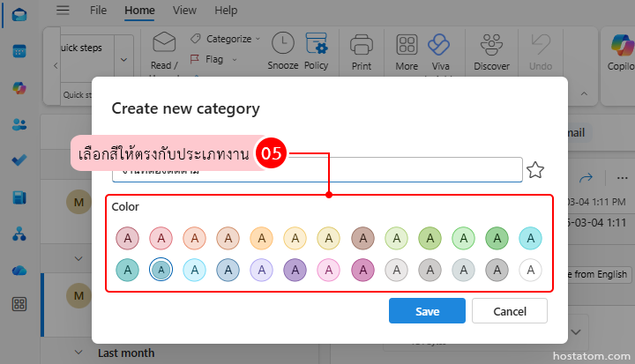Image resolution: width=635 pixels, height=364 pixels.
Task: Open the Categorize dropdown
Action: coord(225,39)
